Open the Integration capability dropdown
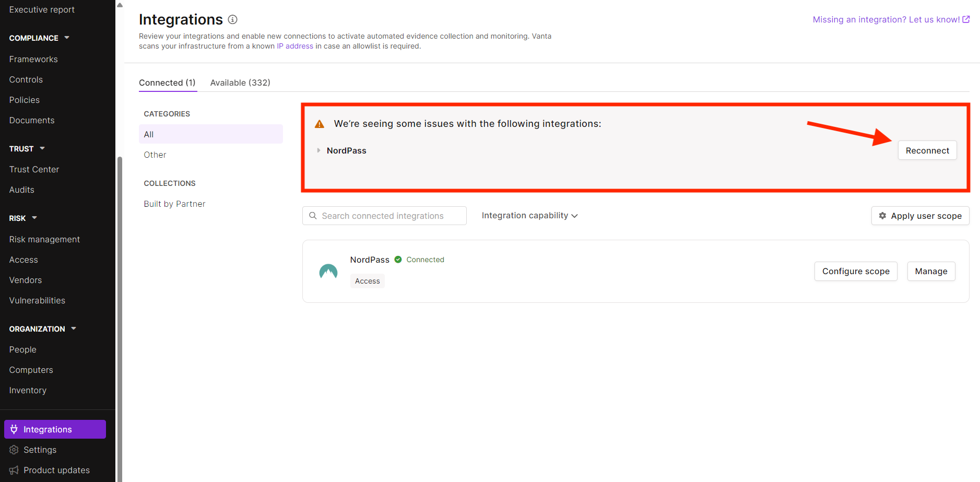Image resolution: width=980 pixels, height=482 pixels. click(x=529, y=216)
